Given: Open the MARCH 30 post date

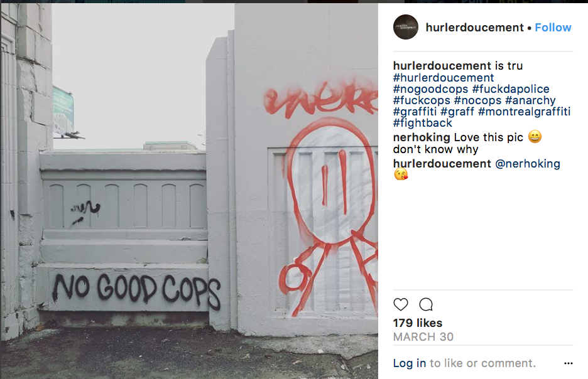Looking at the screenshot, I should (x=423, y=337).
